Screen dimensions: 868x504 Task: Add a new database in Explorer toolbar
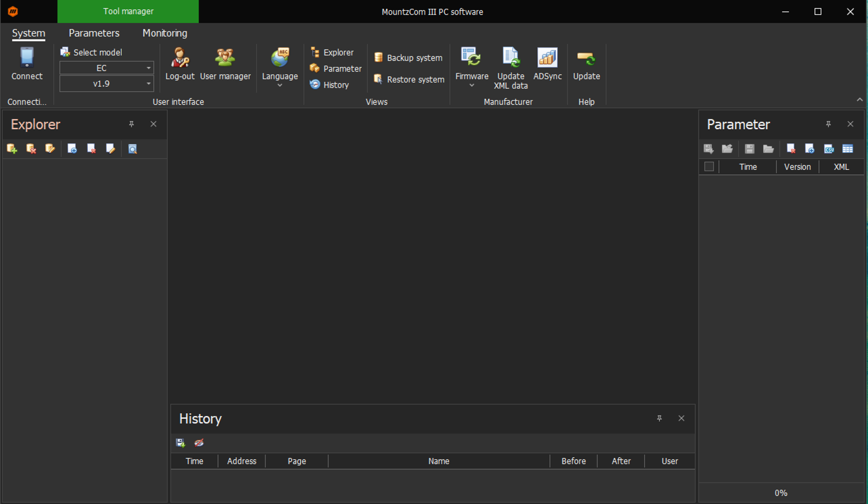(12, 149)
